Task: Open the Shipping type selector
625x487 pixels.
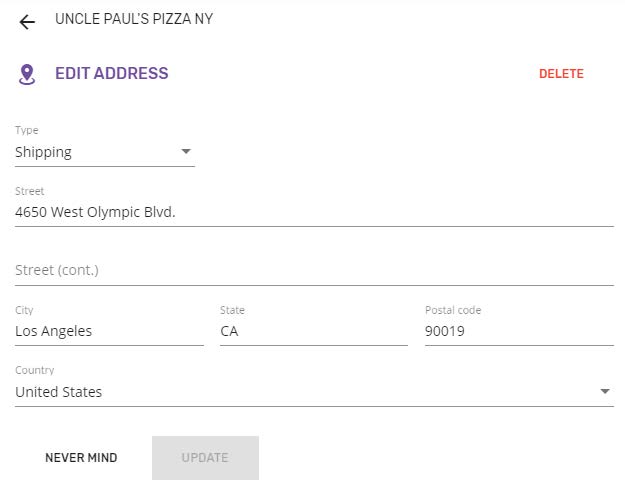Action: (105, 152)
